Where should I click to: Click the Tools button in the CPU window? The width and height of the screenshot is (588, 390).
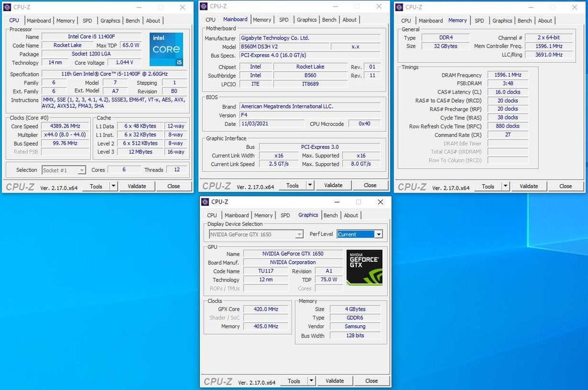(x=96, y=186)
